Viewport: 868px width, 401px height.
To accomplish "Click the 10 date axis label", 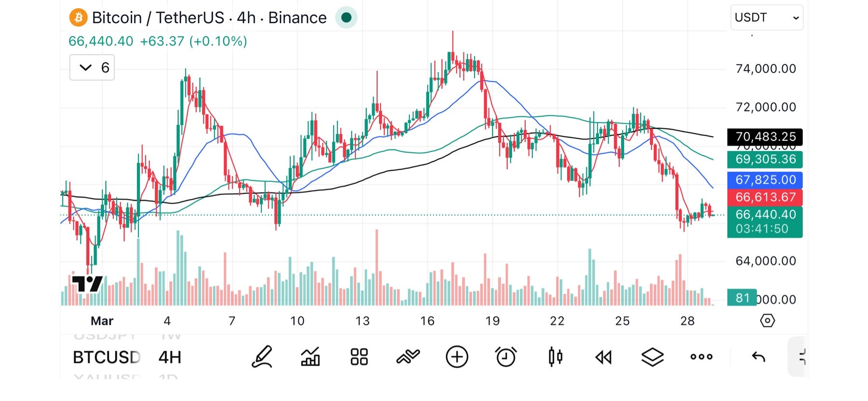I will [297, 321].
